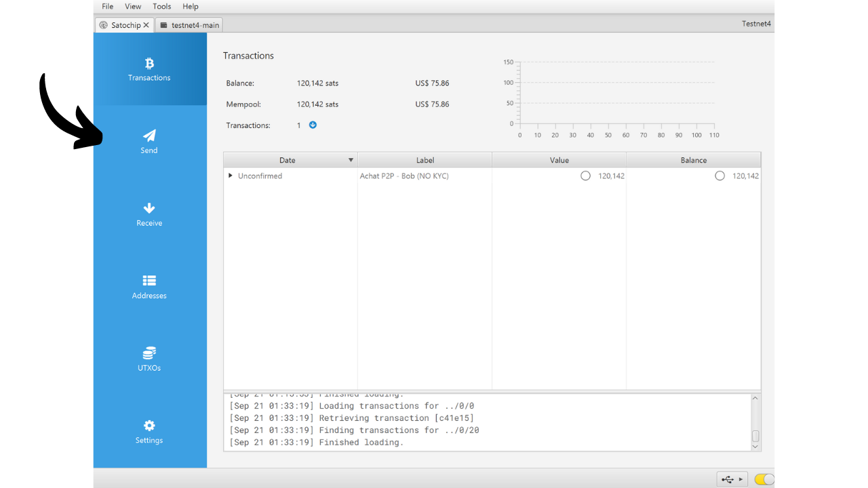
Task: Click the Testnet4 network label
Action: click(x=757, y=24)
